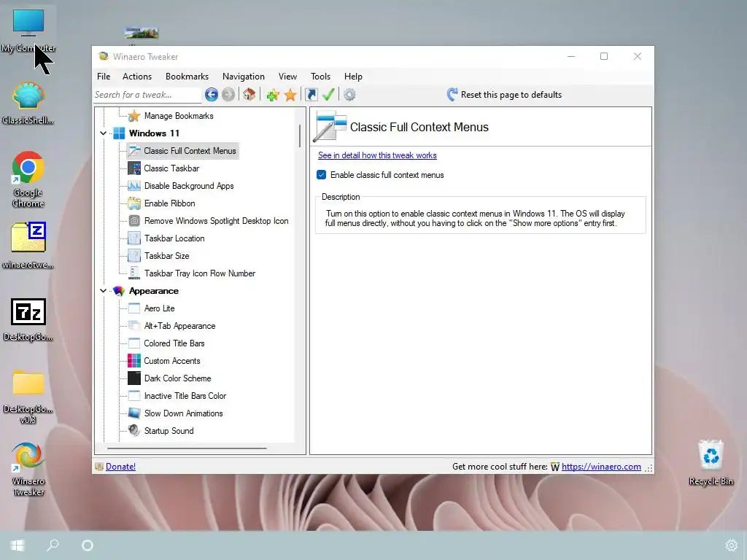Click the green Add bookmark star icon
The width and height of the screenshot is (747, 560).
[x=273, y=95]
